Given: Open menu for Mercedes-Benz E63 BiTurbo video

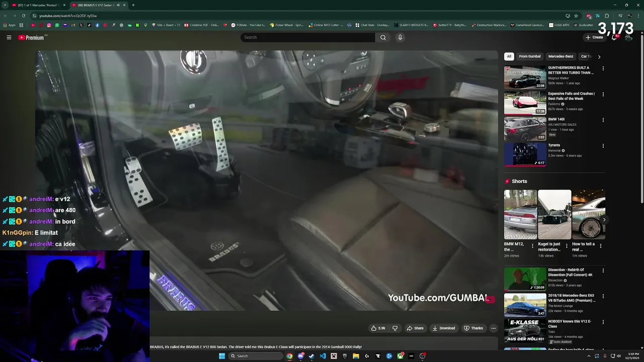Looking at the screenshot, I should click(x=603, y=296).
